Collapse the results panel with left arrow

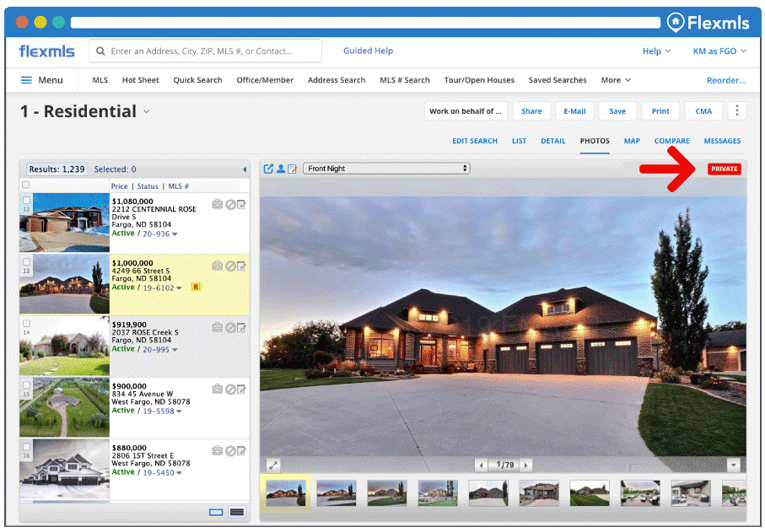click(x=245, y=169)
